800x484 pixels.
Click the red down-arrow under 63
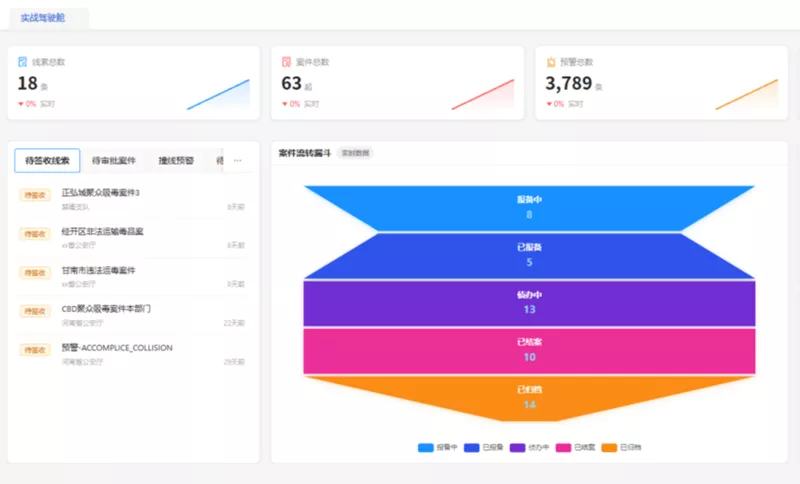tap(285, 104)
